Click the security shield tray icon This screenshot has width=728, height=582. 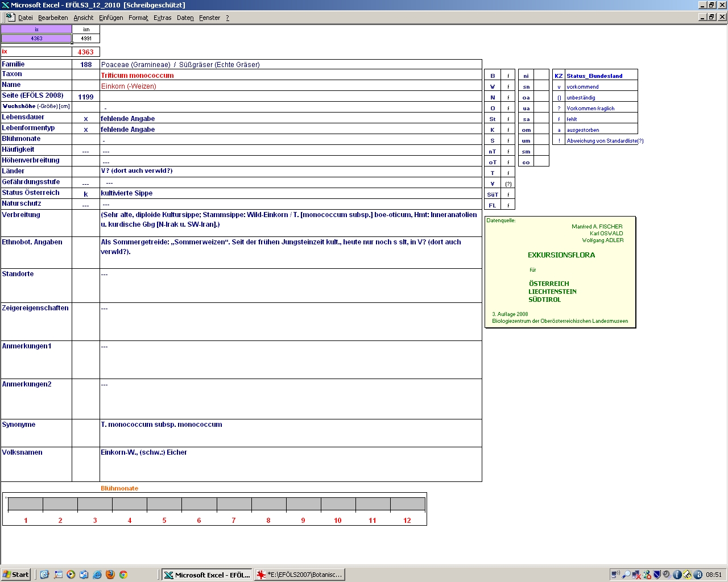pos(657,575)
